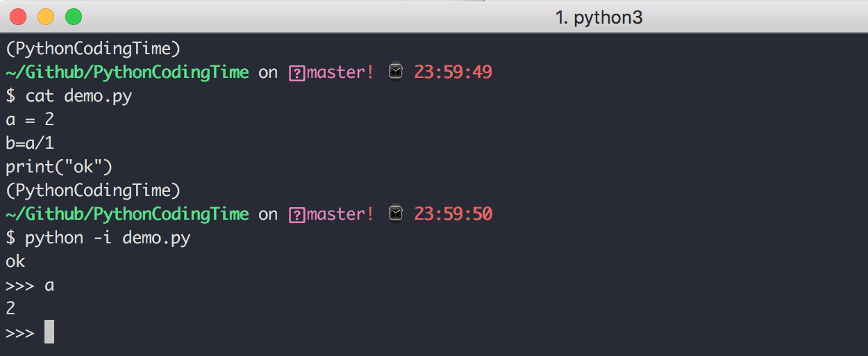This screenshot has width=868, height=356.
Task: Click the ">>> a" interpreter input line
Action: 30,285
